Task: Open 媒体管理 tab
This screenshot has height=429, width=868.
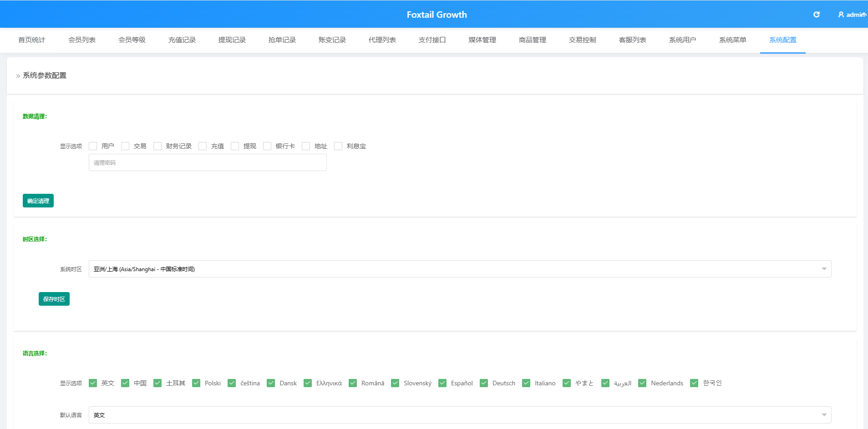Action: pos(482,40)
